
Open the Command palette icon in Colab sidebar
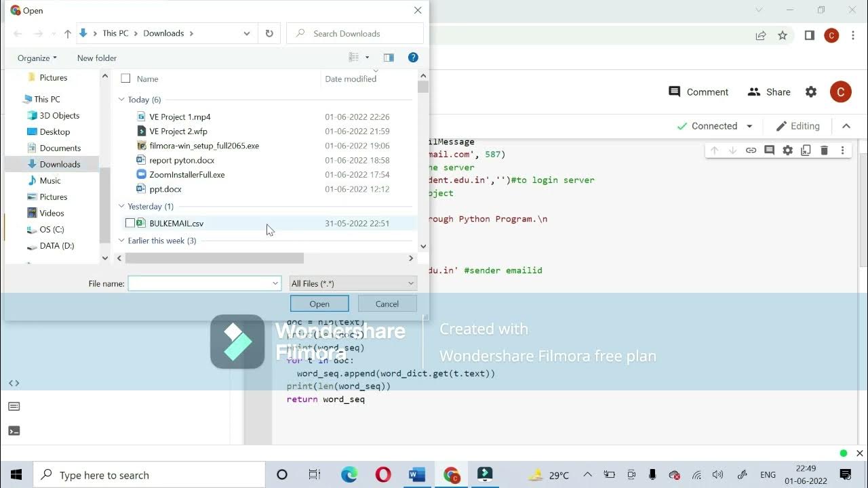pos(14,407)
